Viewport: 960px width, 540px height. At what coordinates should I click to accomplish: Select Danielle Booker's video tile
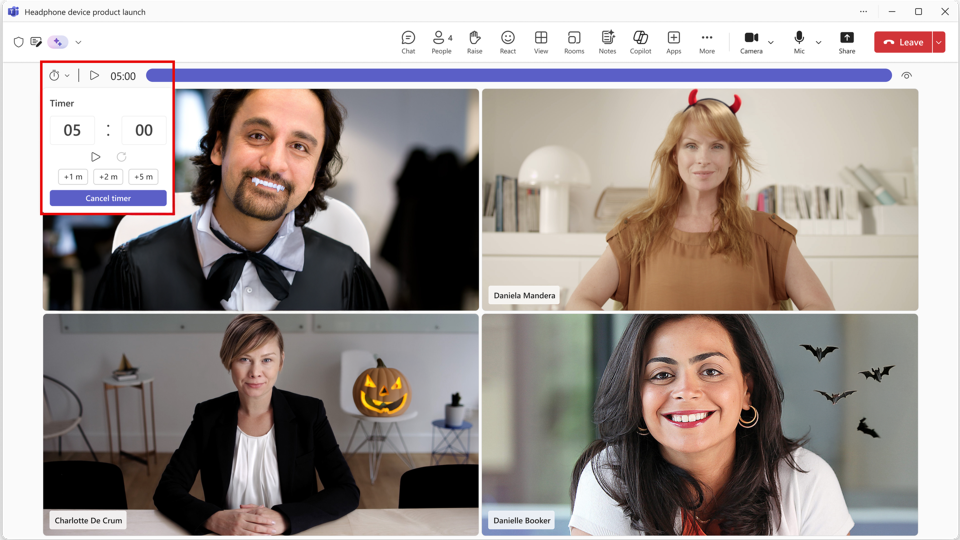pyautogui.click(x=700, y=425)
